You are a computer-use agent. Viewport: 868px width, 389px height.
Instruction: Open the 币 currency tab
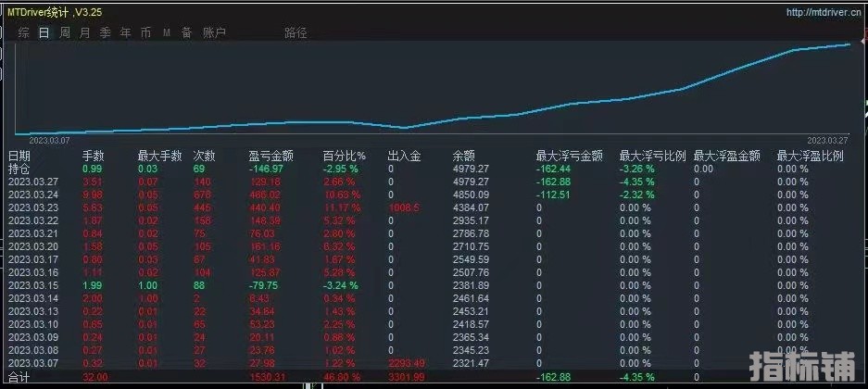(x=145, y=32)
